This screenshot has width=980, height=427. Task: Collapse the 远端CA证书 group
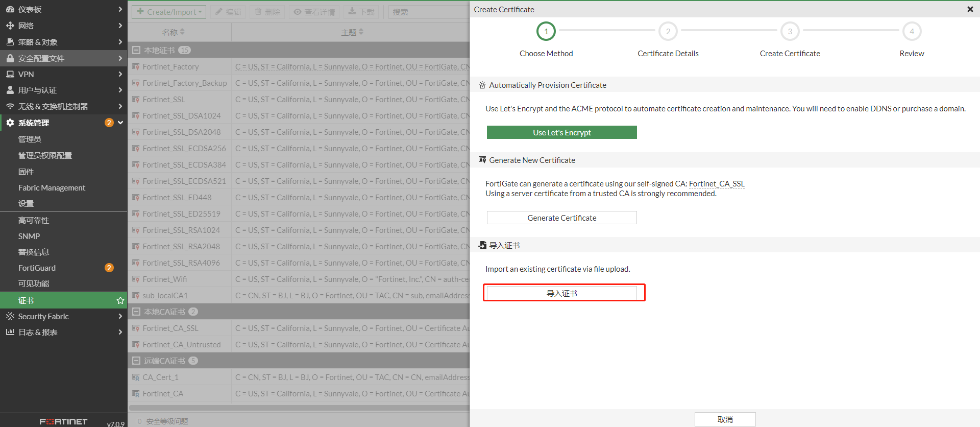click(136, 361)
